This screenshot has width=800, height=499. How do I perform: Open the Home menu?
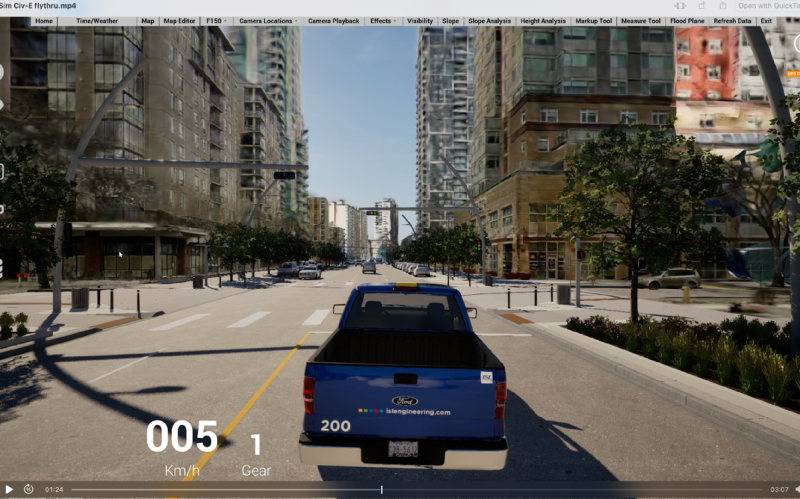[x=44, y=21]
